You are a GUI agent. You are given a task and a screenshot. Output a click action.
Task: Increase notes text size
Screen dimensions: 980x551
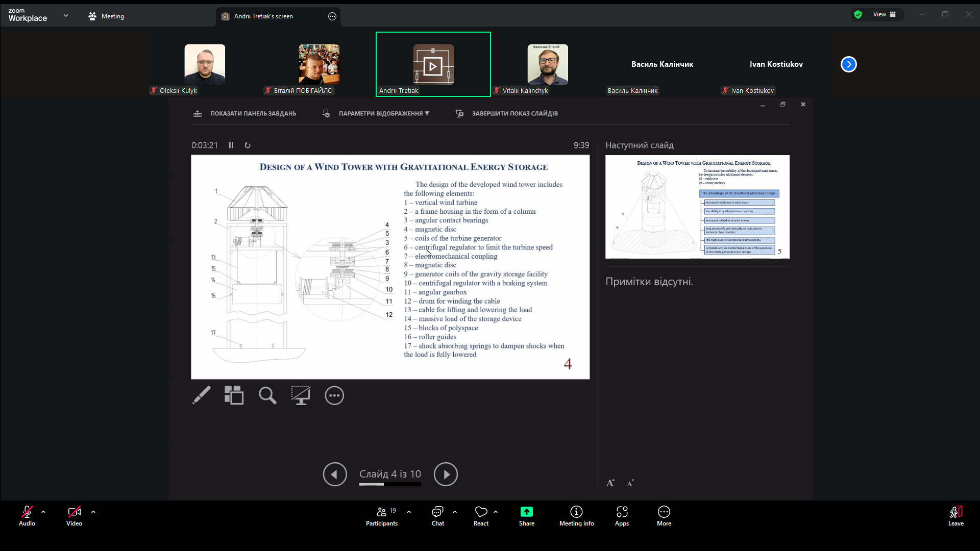pos(610,483)
